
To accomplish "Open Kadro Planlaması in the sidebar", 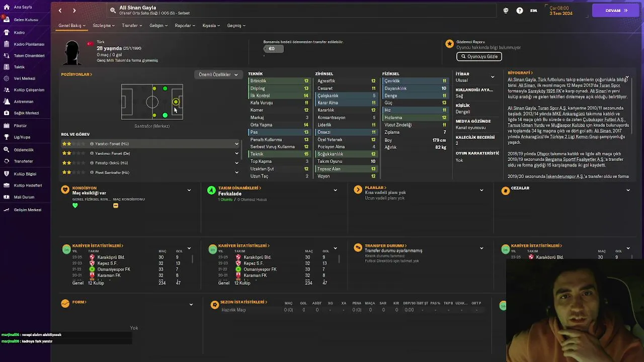I will (29, 44).
